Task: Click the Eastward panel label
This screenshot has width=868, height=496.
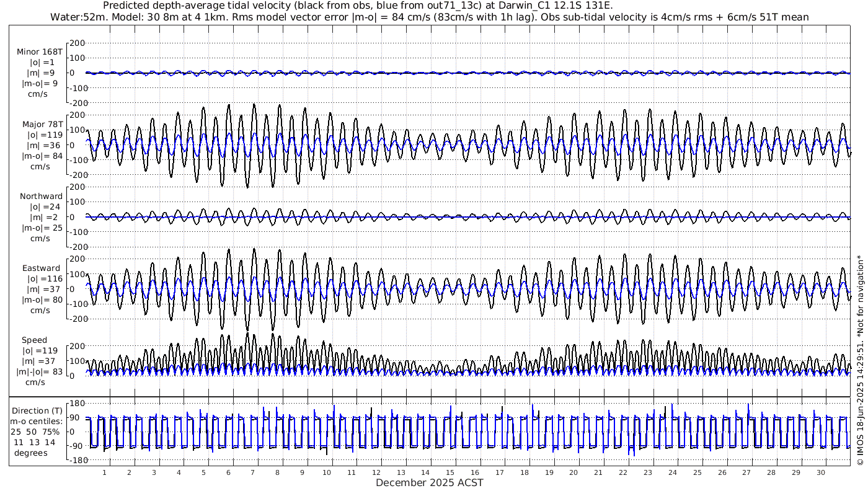Action: coord(41,268)
